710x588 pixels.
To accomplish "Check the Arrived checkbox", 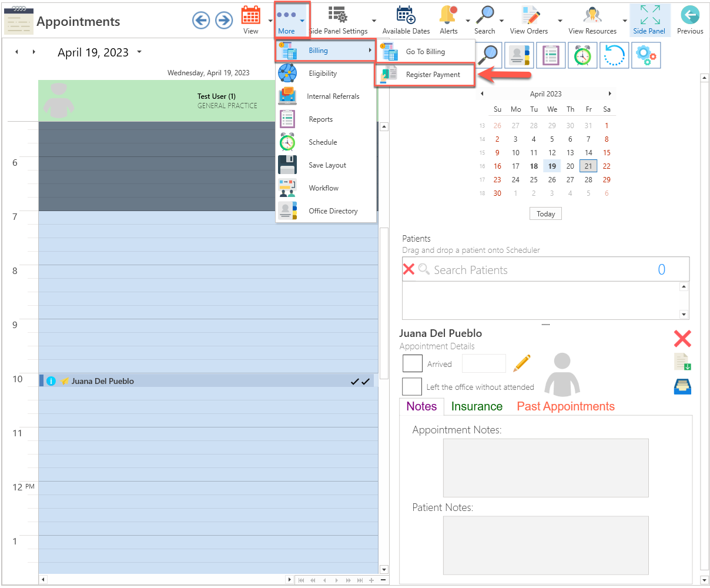I will point(413,363).
